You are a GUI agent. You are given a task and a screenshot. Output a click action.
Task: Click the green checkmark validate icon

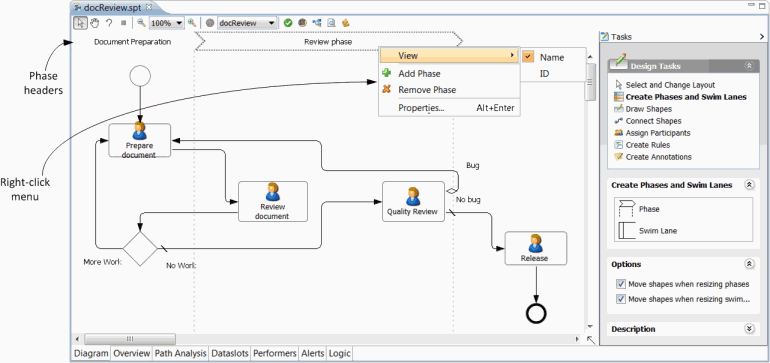[288, 23]
